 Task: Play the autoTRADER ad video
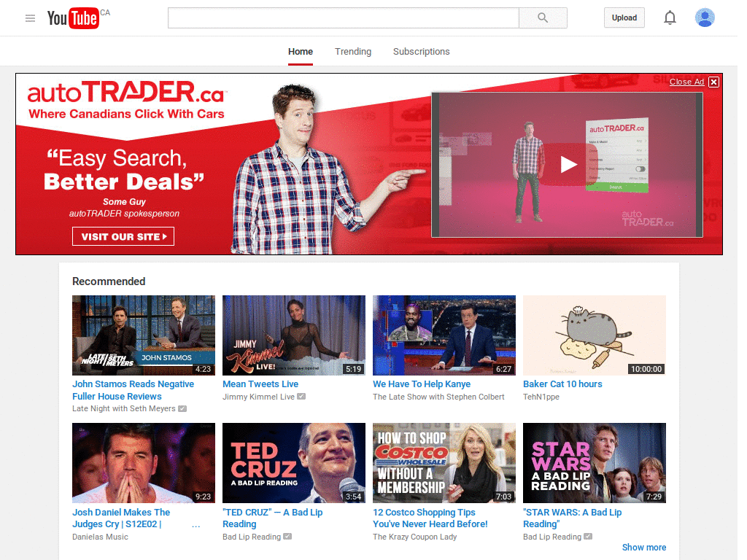569,164
